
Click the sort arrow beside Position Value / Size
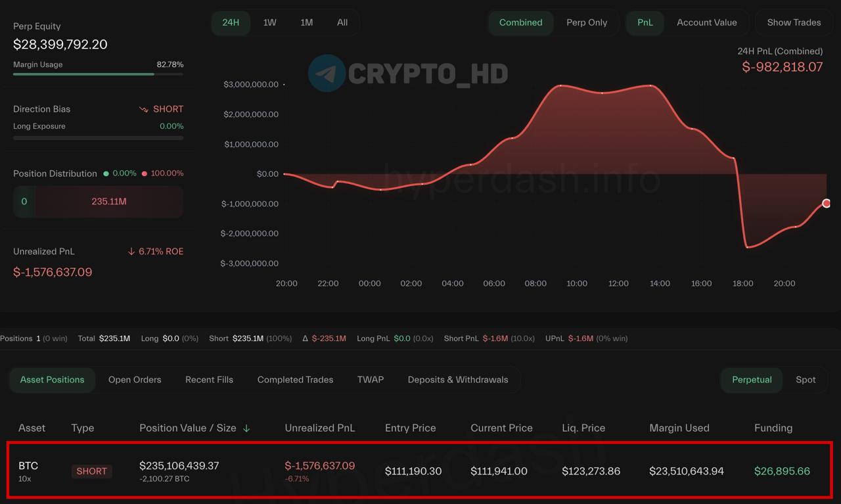[246, 428]
